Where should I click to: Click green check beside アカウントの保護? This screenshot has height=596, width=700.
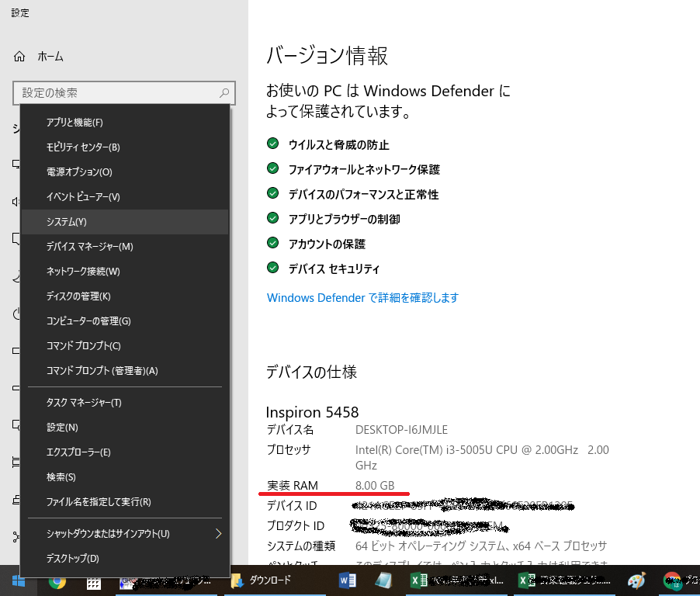(x=272, y=243)
